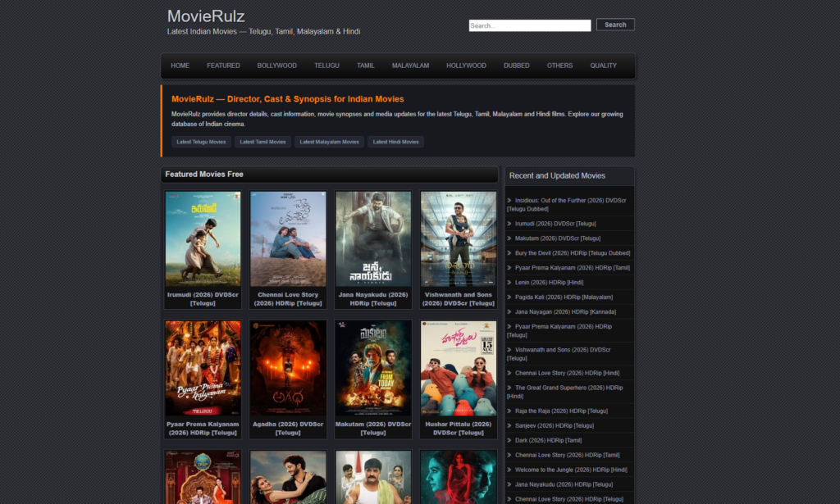Click Agadha (2026) DVDScr title under poster
This screenshot has width=840, height=504.
(288, 429)
